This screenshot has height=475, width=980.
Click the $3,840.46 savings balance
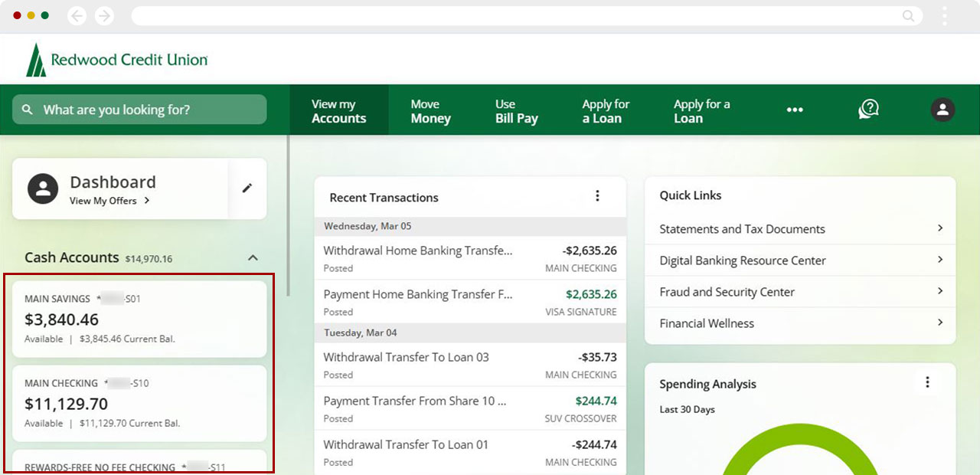(x=61, y=319)
